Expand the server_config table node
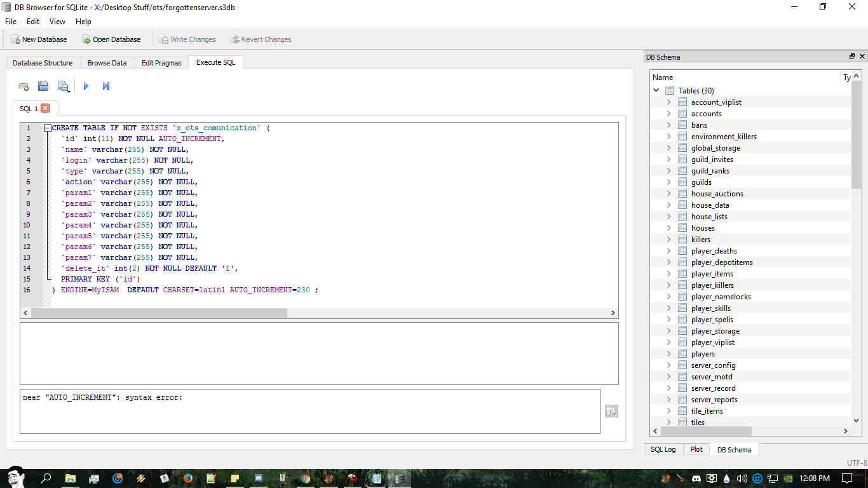868x488 pixels. pyautogui.click(x=668, y=365)
